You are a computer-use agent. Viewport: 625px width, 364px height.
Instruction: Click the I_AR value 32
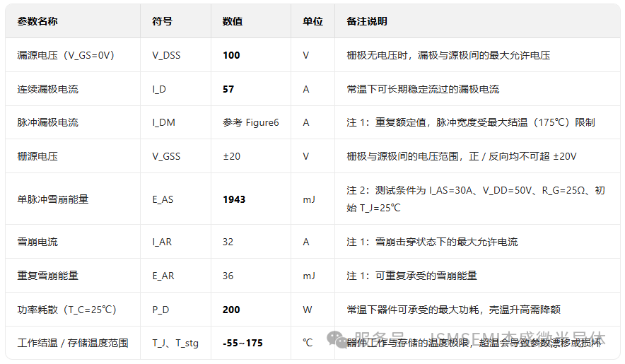(228, 242)
